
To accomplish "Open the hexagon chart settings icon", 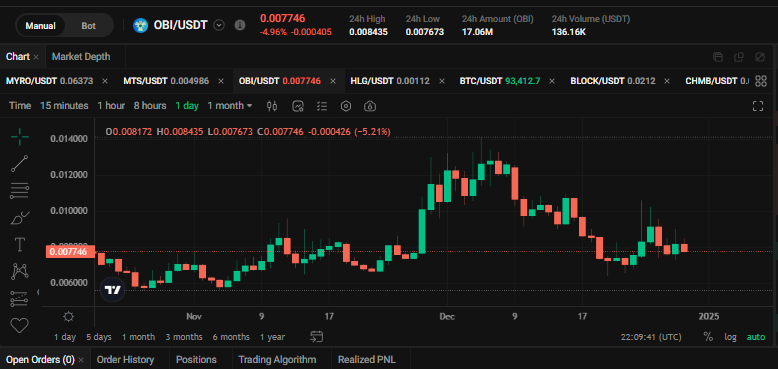I will [346, 106].
